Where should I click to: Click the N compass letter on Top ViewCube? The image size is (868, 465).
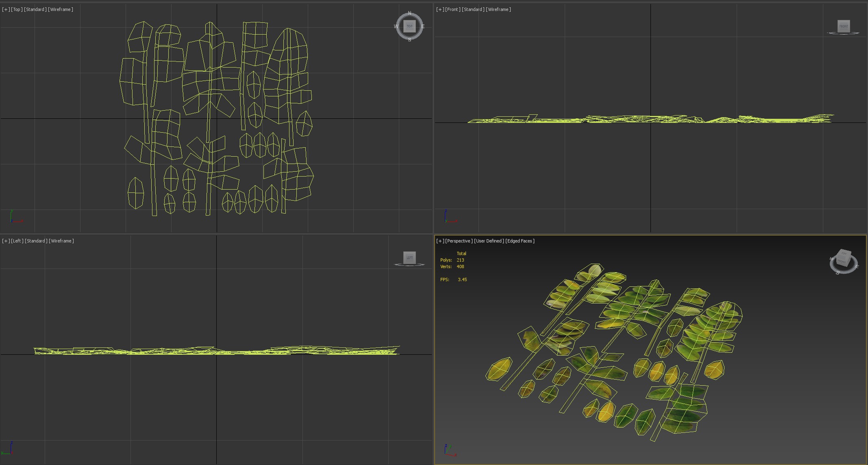[x=409, y=13]
